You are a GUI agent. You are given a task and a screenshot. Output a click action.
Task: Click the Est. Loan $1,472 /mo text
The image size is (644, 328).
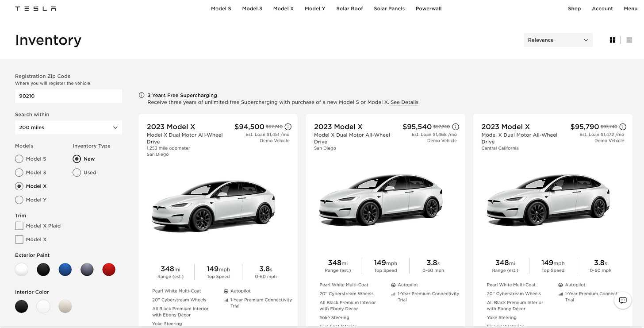(602, 135)
